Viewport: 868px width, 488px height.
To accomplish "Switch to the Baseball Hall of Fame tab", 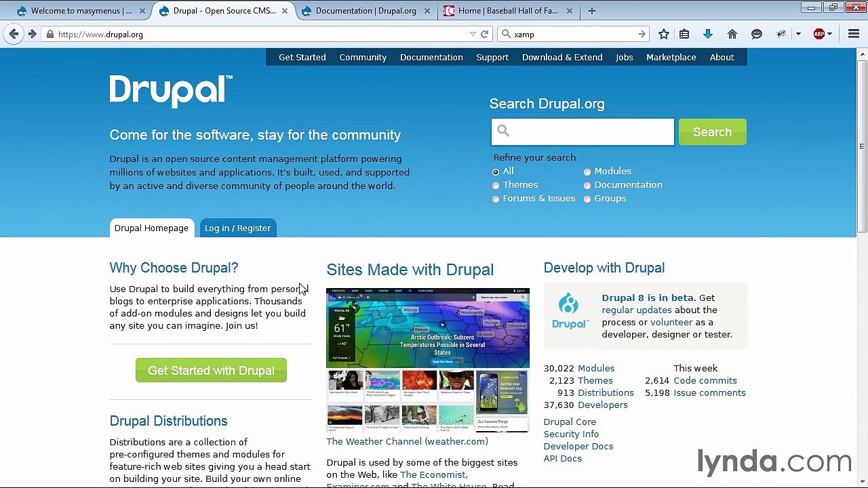I will [x=508, y=11].
